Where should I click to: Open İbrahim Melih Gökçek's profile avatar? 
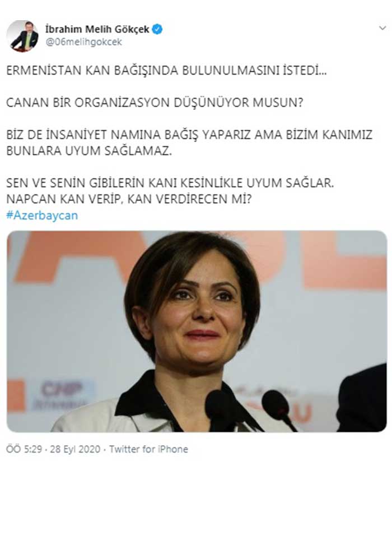coord(22,36)
